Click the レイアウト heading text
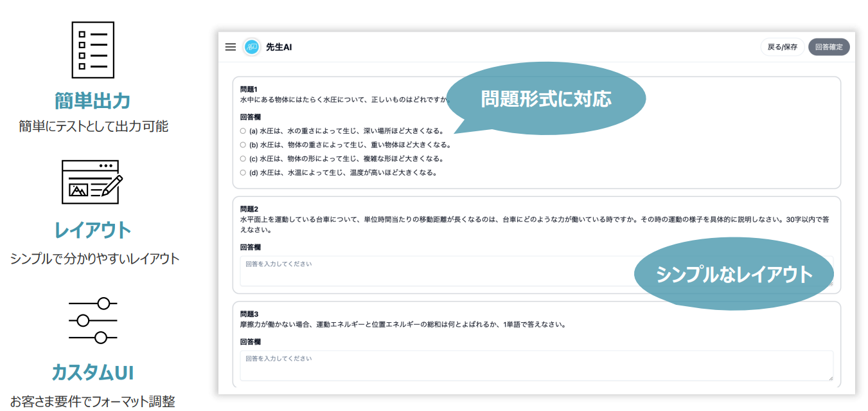The image size is (868, 411). [93, 230]
